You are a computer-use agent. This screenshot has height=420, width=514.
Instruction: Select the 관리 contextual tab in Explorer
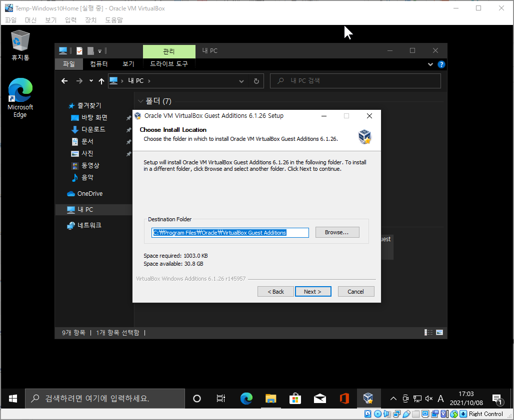point(169,51)
